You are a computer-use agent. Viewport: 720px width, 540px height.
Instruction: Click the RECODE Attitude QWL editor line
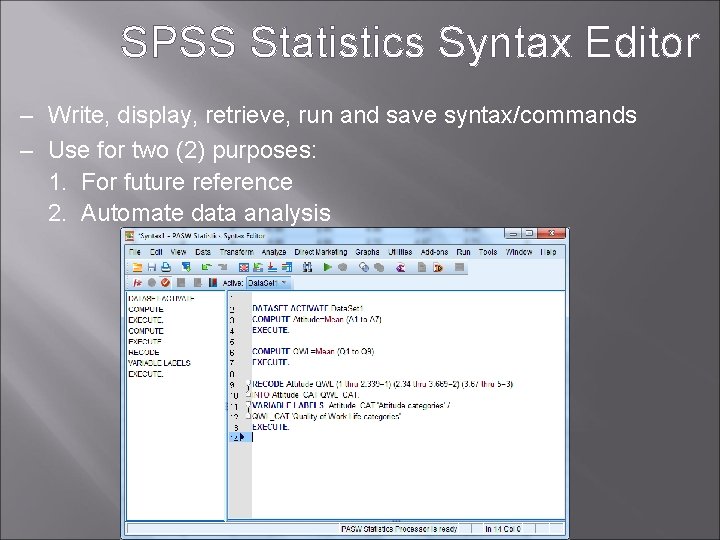point(382,384)
